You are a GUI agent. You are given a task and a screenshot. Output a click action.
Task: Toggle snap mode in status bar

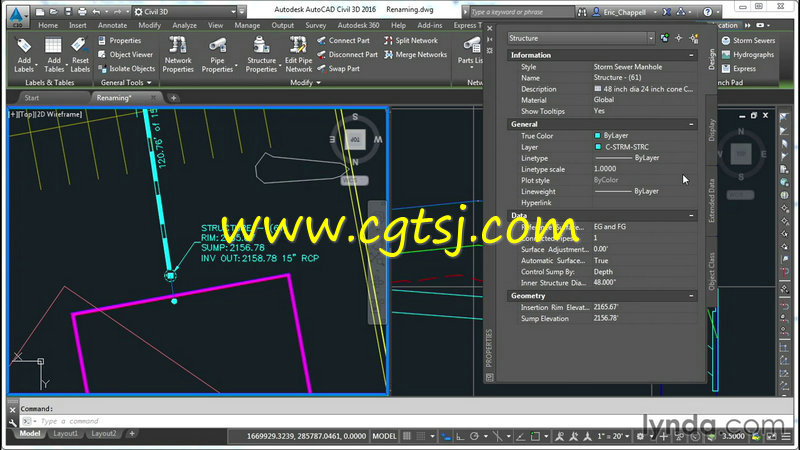[421, 436]
